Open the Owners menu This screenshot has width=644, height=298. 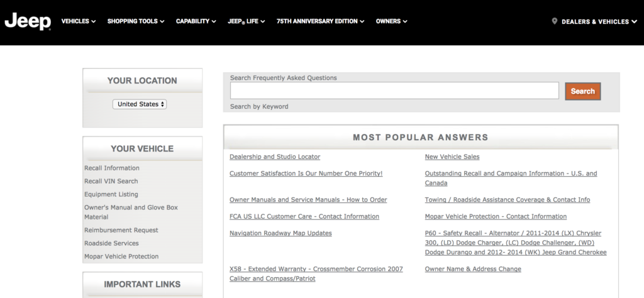391,21
